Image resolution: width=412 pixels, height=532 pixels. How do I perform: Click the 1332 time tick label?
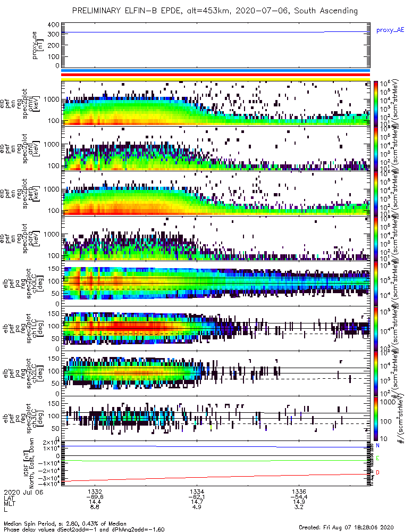pyautogui.click(x=95, y=492)
